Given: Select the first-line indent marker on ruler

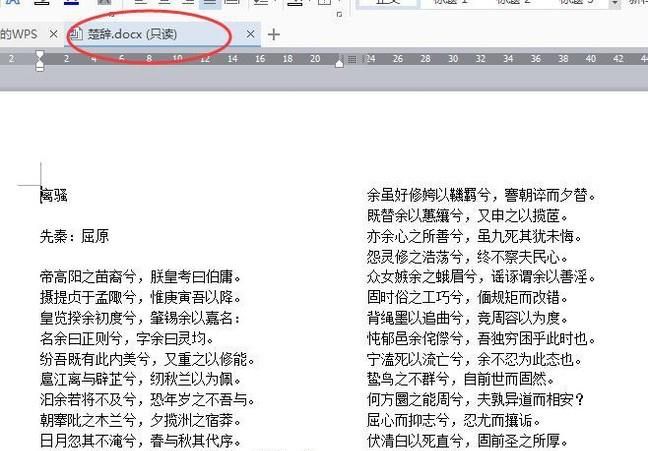Looking at the screenshot, I should click(40, 55).
